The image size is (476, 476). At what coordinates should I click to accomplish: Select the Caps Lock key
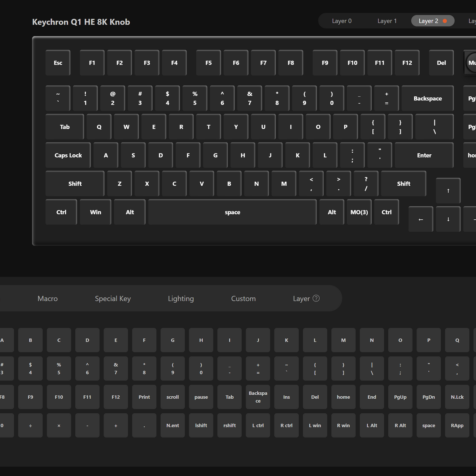click(68, 155)
